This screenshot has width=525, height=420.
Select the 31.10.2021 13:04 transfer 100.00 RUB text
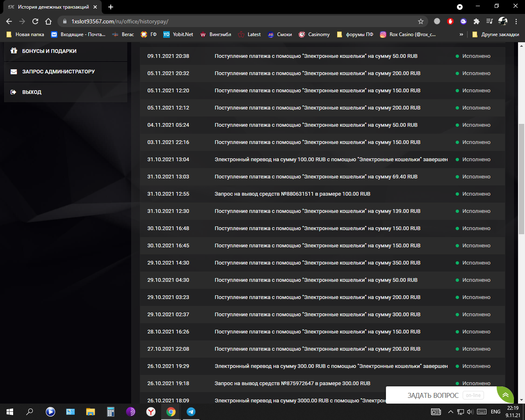coord(331,160)
